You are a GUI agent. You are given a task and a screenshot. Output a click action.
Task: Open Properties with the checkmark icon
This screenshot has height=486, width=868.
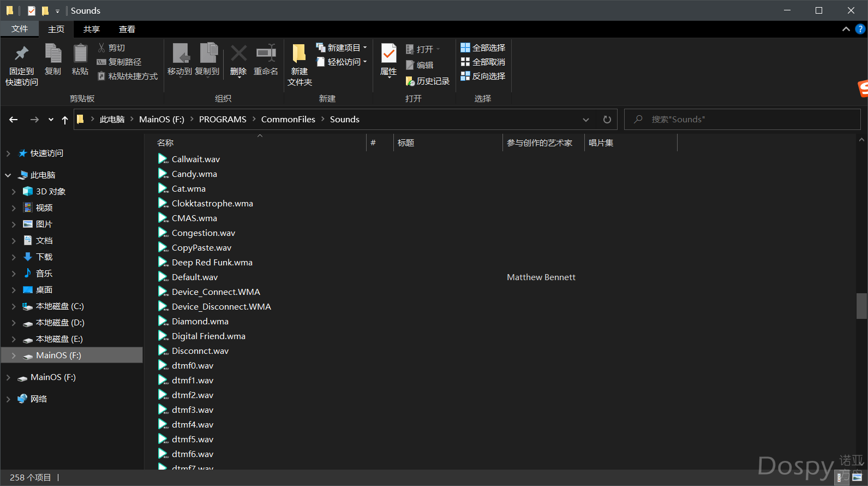tap(388, 54)
